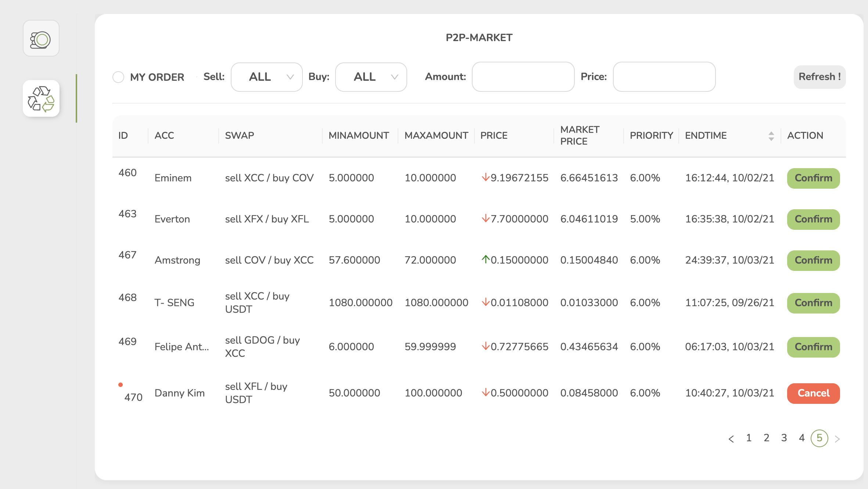Focus the Price filter input field

(x=664, y=77)
